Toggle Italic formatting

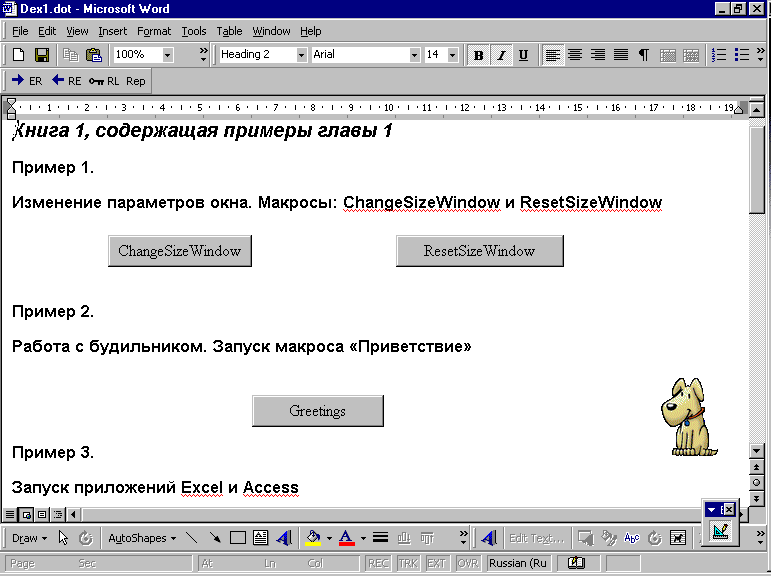tap(501, 55)
